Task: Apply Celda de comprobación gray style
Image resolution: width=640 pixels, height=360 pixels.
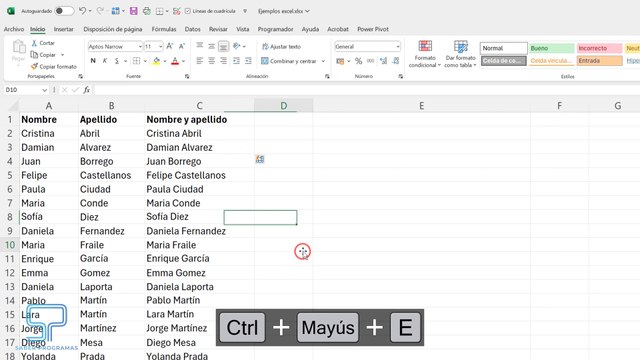Action: [x=504, y=61]
